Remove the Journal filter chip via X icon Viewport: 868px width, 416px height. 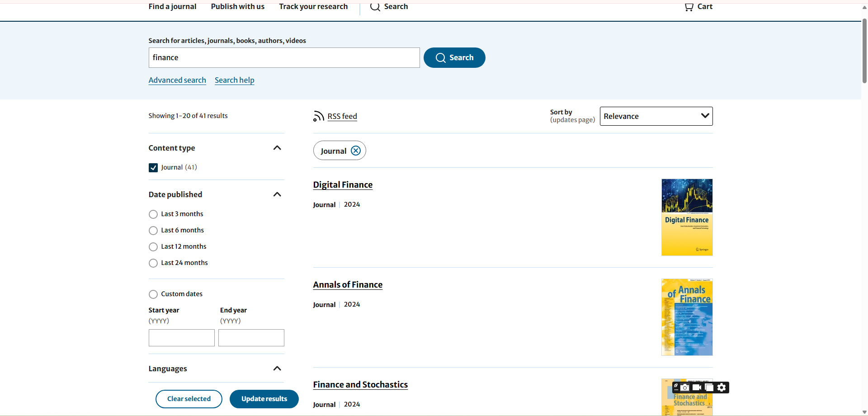pos(356,151)
